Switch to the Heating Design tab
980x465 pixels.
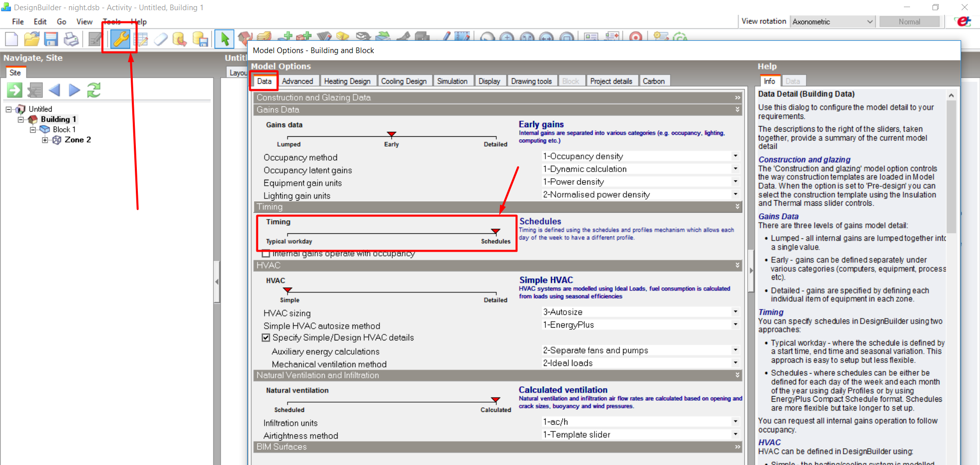tap(347, 81)
